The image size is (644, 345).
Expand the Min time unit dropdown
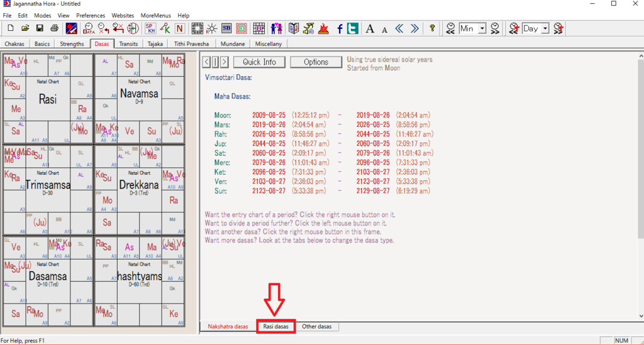pyautogui.click(x=482, y=28)
